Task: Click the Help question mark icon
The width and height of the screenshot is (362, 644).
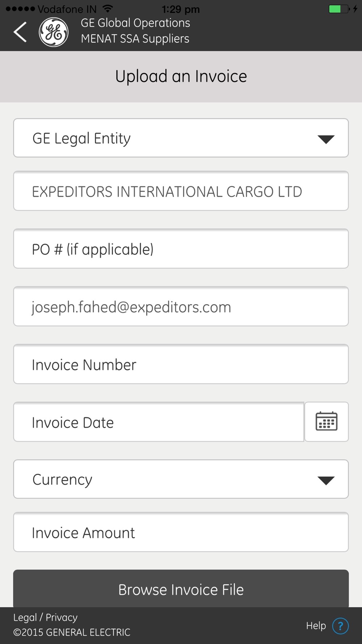Action: (x=340, y=626)
